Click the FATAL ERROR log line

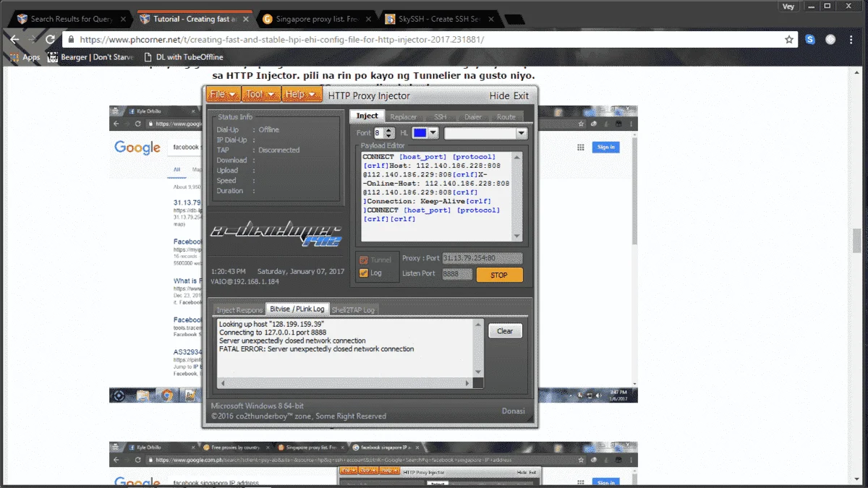(x=316, y=349)
